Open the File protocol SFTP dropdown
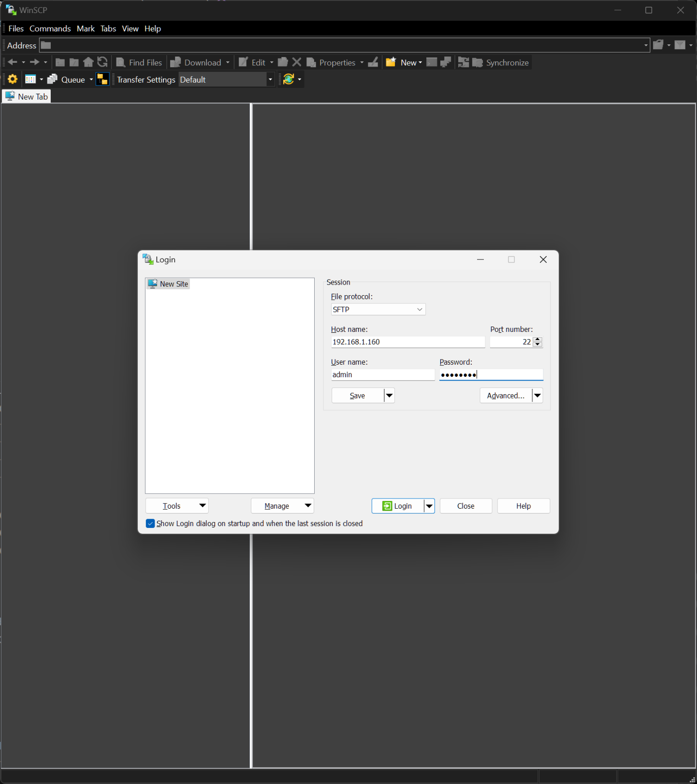Screen dimensions: 697x784 [x=378, y=309]
